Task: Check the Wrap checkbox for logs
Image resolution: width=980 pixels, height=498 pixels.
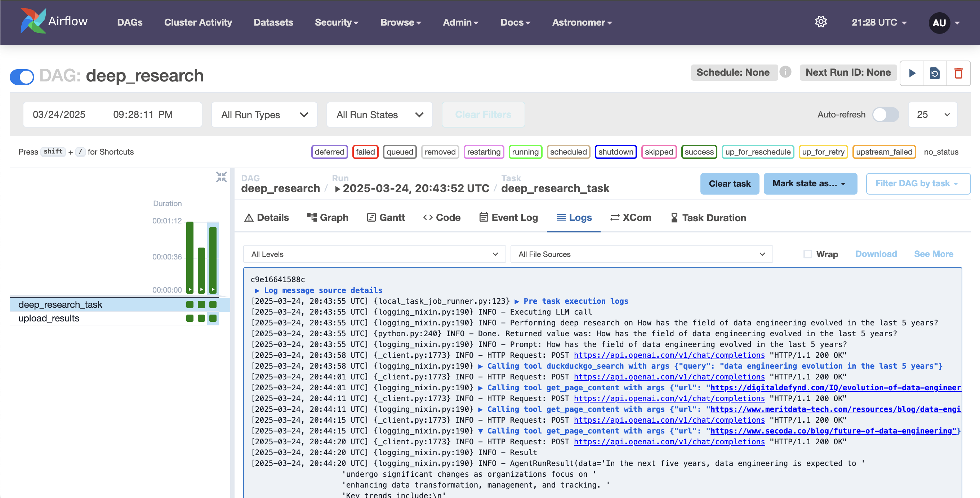Action: [808, 254]
